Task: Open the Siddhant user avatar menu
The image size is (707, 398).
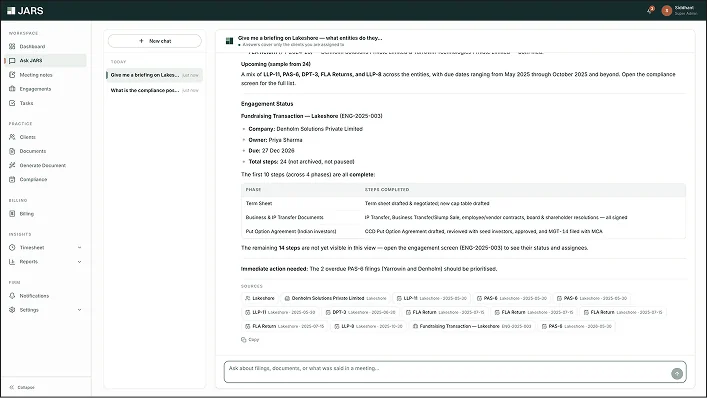Action: click(666, 10)
